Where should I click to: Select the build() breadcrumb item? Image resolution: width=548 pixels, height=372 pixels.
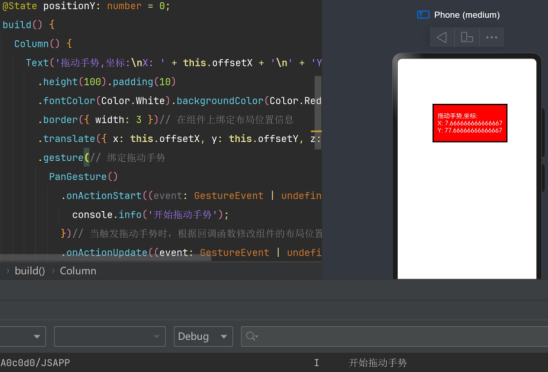click(30, 271)
